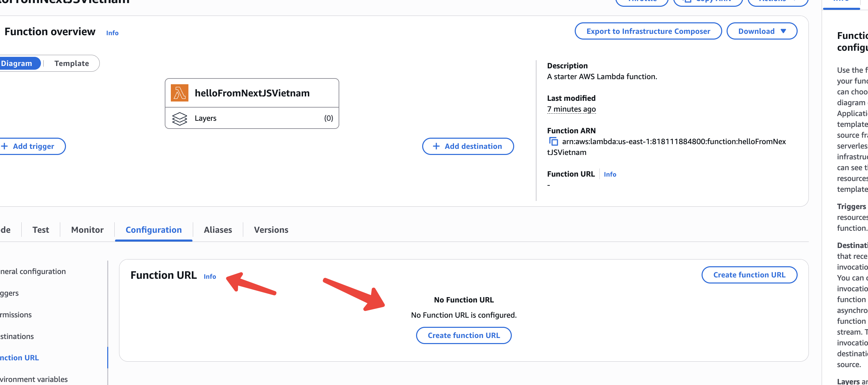Screen dimensions: 868x385
Task: Open the Monitor tab
Action: point(87,230)
